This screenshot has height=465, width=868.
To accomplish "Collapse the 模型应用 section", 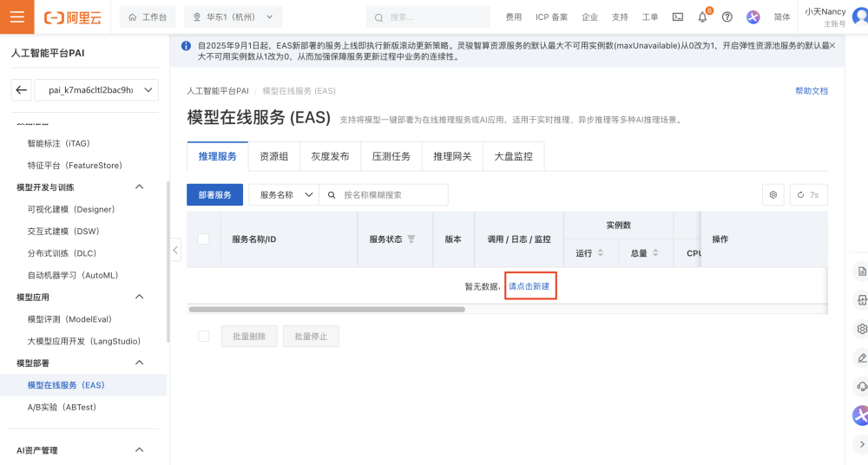I will point(140,297).
